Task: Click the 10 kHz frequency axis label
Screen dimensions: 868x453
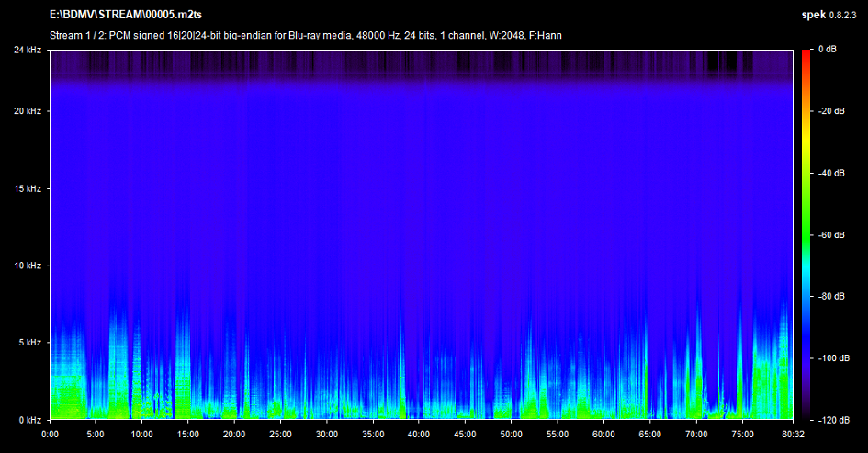Action: point(26,266)
